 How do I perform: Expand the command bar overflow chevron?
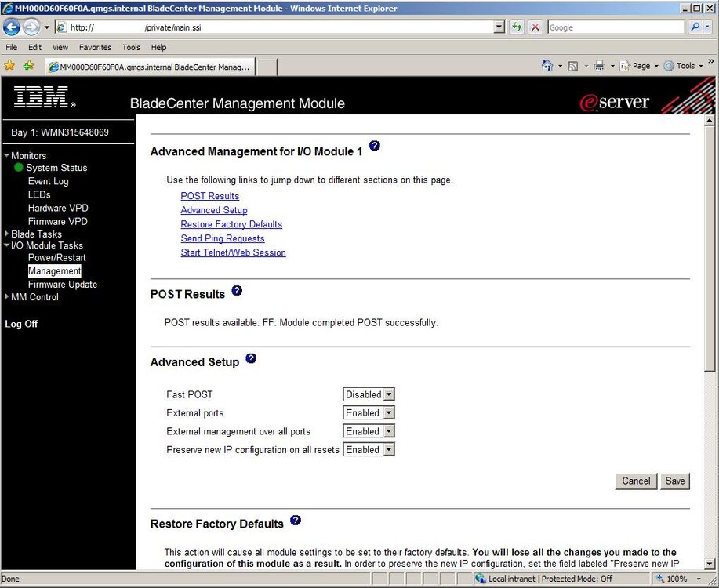(x=710, y=61)
